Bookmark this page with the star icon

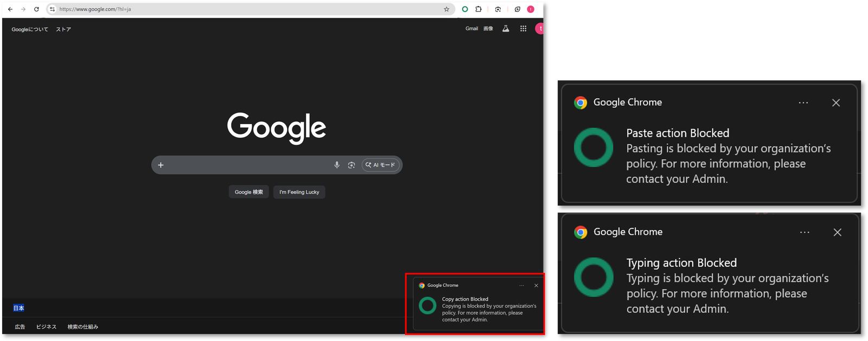coord(446,9)
